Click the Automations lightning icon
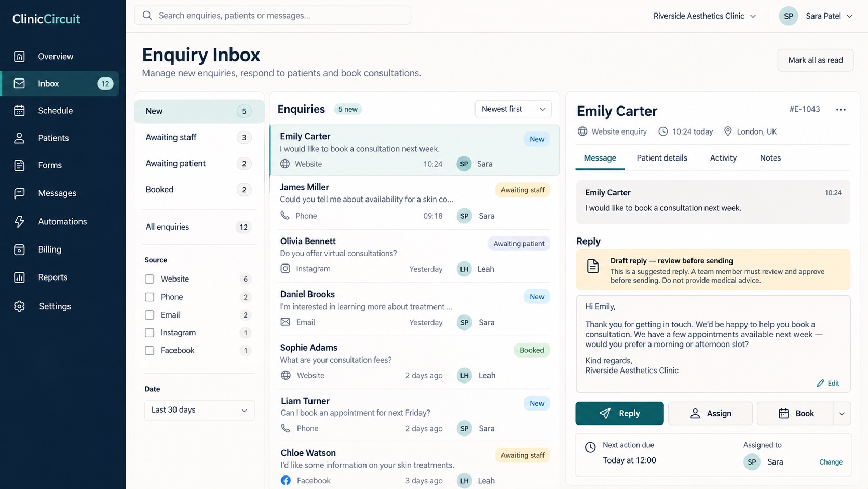Viewport: 868px width, 489px height. coord(19,221)
